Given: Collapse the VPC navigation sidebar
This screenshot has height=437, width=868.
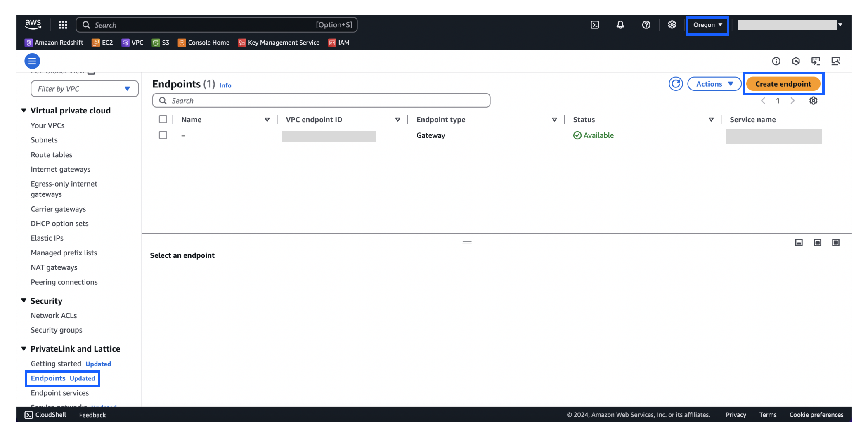Looking at the screenshot, I should (32, 61).
